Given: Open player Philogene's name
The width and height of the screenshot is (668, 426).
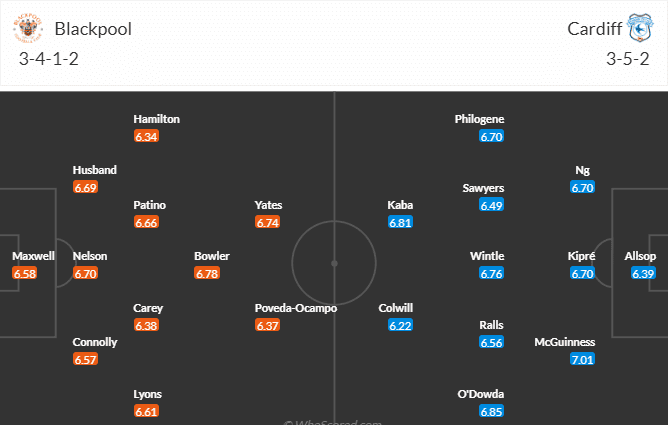Looking at the screenshot, I should (480, 119).
